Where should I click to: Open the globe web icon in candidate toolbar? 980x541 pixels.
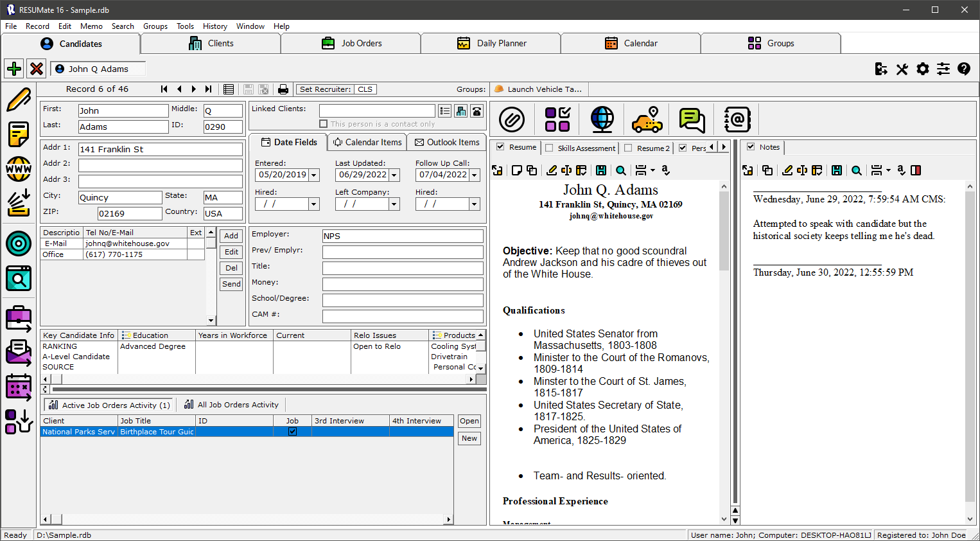coord(602,120)
